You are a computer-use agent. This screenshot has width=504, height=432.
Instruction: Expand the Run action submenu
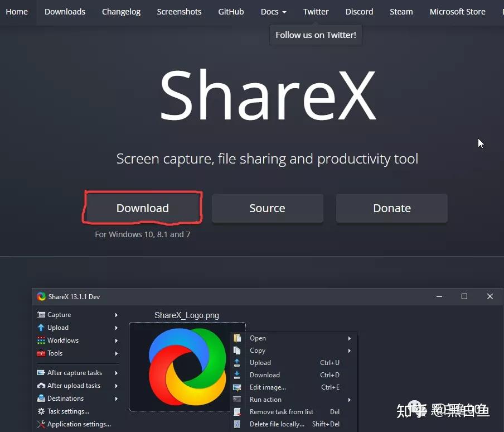350,400
